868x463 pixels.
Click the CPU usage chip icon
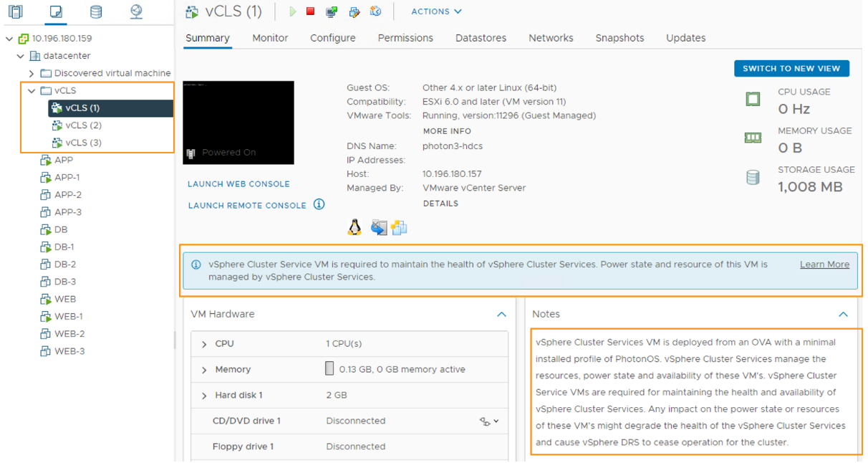click(x=753, y=99)
